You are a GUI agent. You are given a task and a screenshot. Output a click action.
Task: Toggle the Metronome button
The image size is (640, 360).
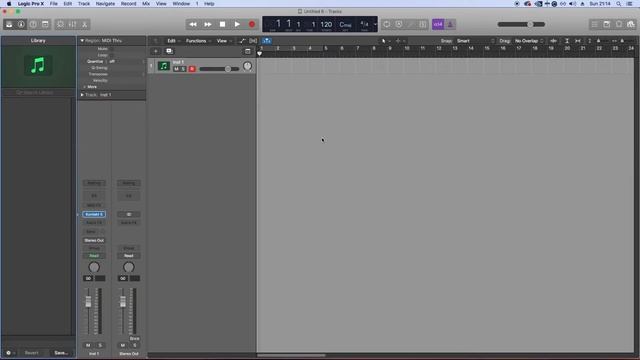point(450,24)
